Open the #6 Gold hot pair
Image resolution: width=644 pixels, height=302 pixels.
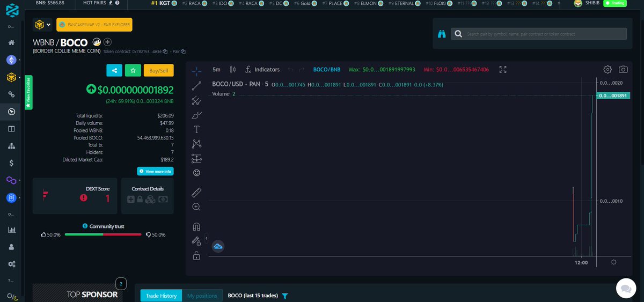305,3
